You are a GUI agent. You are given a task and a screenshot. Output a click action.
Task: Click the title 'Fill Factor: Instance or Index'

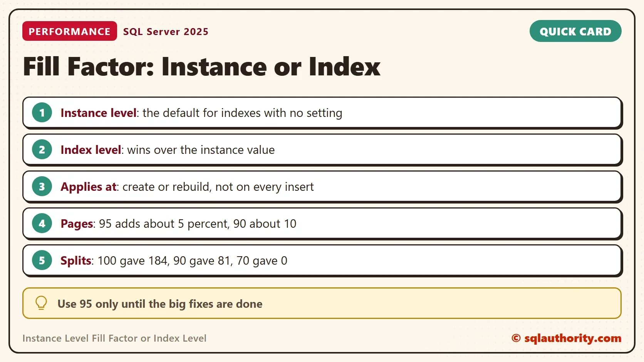[202, 67]
